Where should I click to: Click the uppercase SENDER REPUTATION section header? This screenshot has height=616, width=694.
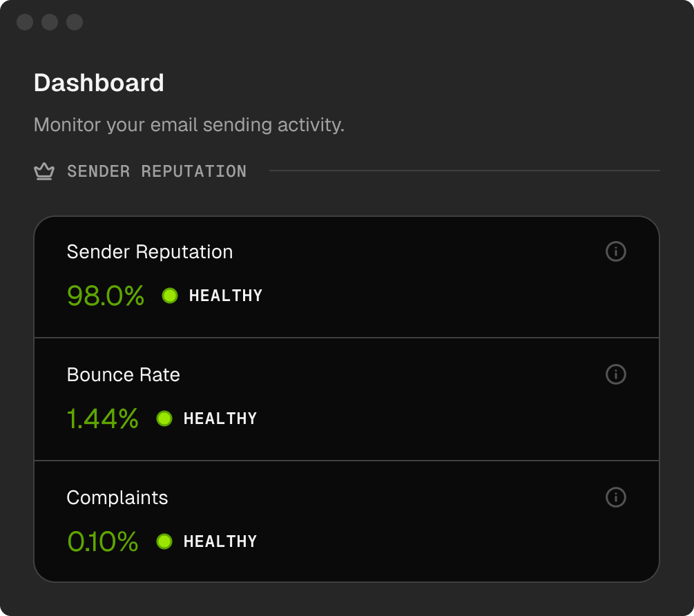tap(157, 171)
